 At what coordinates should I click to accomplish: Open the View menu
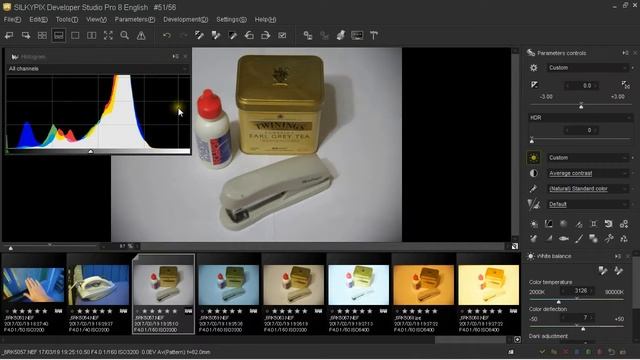[96, 19]
